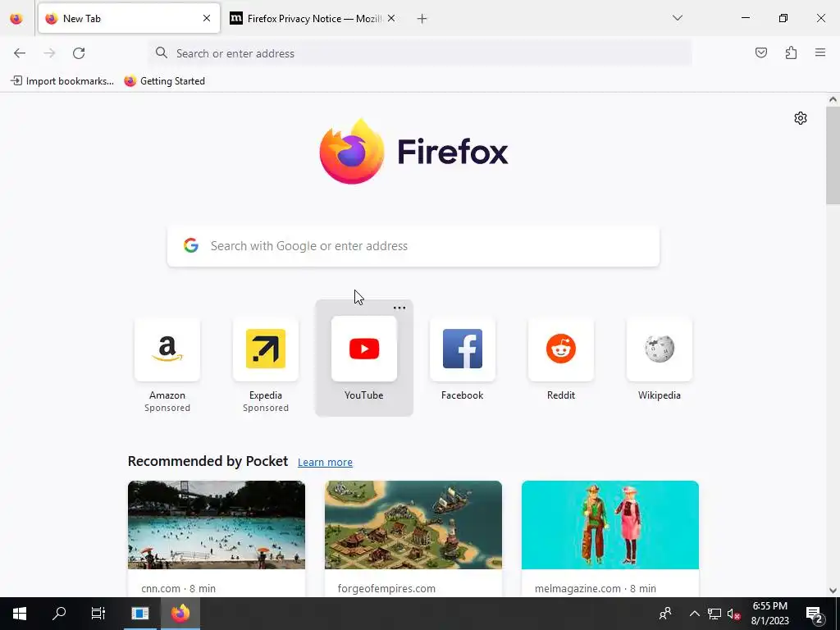Click the Recommended by Pocket heading
The height and width of the screenshot is (630, 840).
point(208,461)
